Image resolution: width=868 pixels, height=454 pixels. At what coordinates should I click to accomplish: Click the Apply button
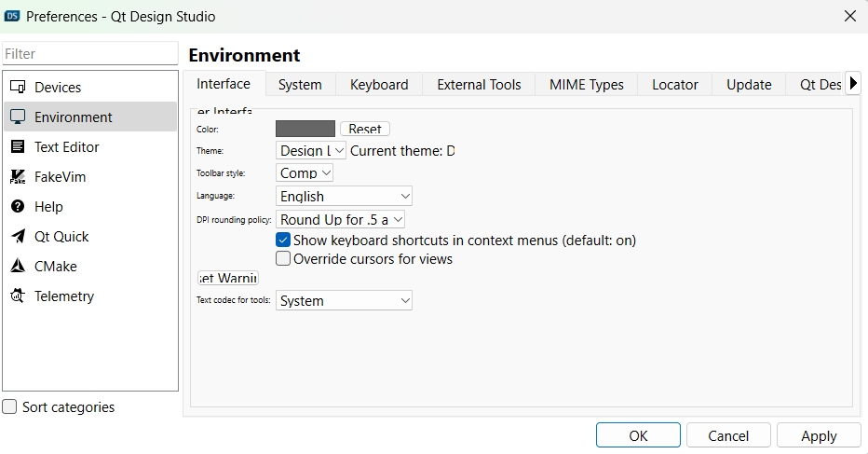click(x=819, y=435)
